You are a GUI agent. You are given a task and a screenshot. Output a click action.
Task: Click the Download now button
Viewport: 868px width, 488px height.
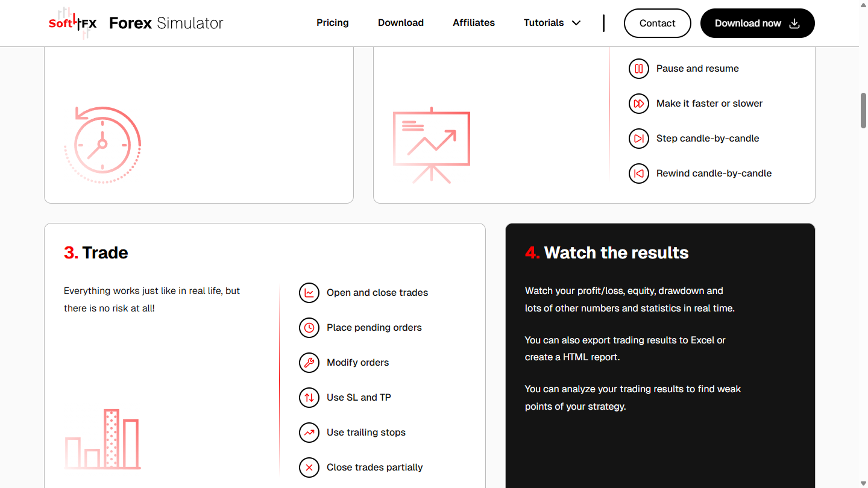click(x=757, y=23)
